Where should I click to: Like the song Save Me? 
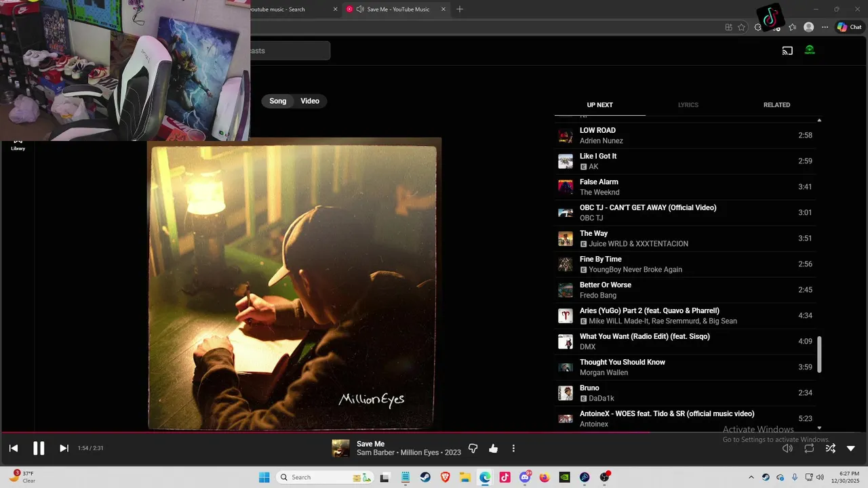pos(493,448)
